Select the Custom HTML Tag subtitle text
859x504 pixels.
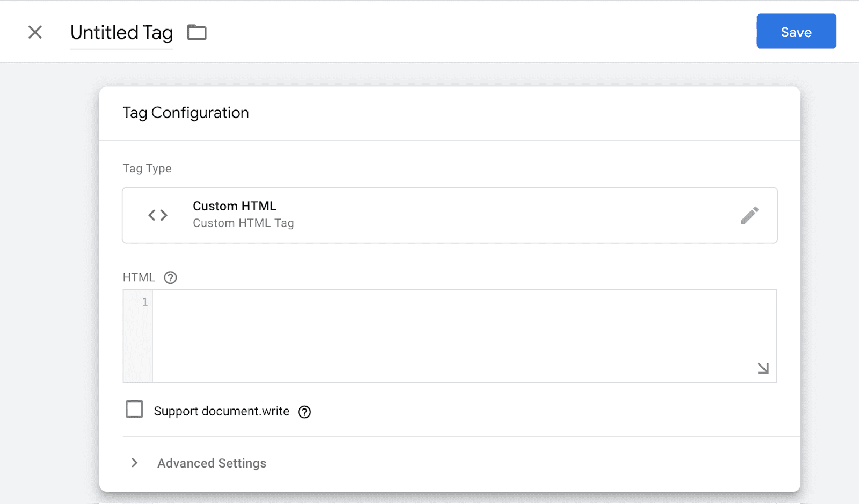coord(243,223)
